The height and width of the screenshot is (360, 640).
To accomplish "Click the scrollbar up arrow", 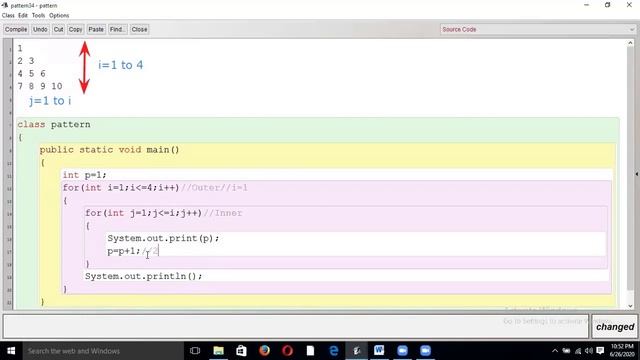I will (x=630, y=43).
